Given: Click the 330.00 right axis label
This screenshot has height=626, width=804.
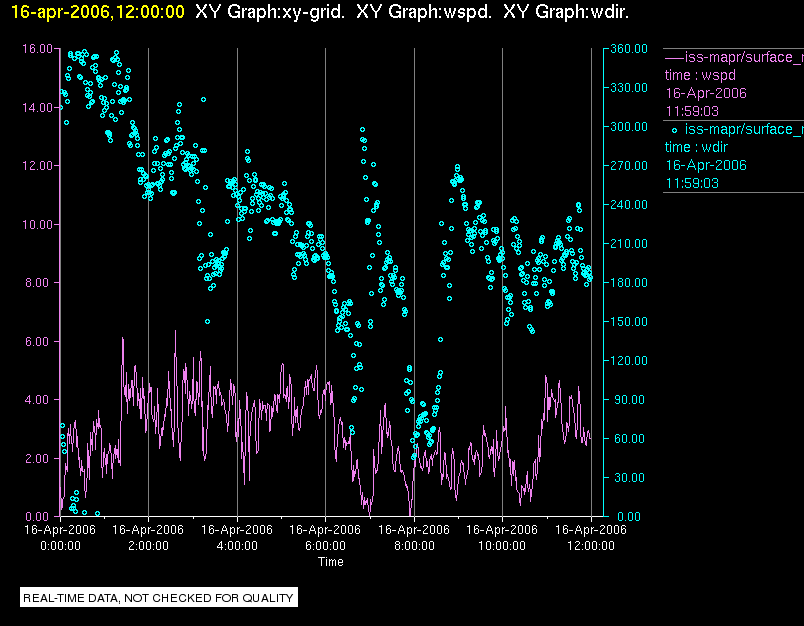Looking at the screenshot, I should pyautogui.click(x=629, y=88).
